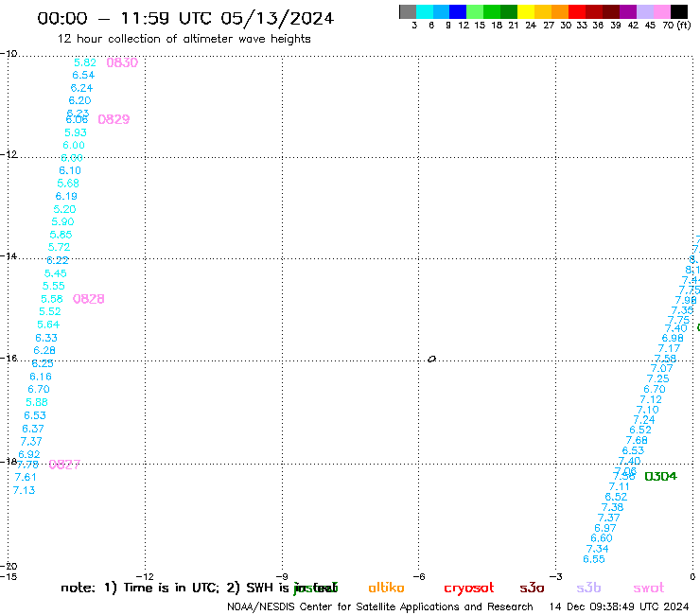The image size is (700, 615).
Task: Click the 5.82 wave height value
Action: pyautogui.click(x=85, y=62)
